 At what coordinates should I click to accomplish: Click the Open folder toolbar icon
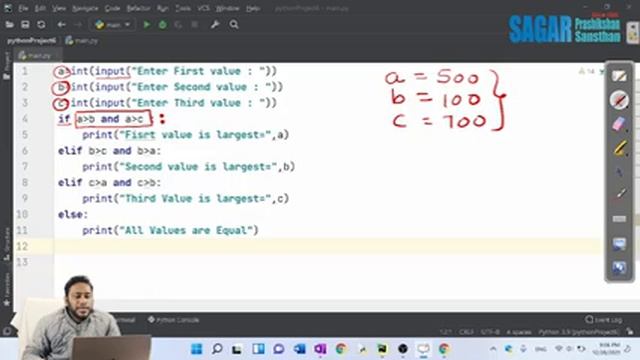click(9, 25)
